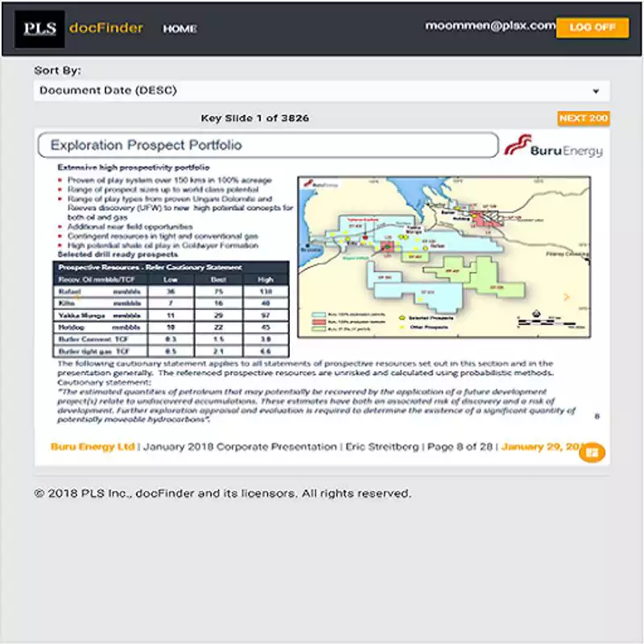This screenshot has height=644, width=644.
Task: Open the docFinder title link
Action: 106,28
